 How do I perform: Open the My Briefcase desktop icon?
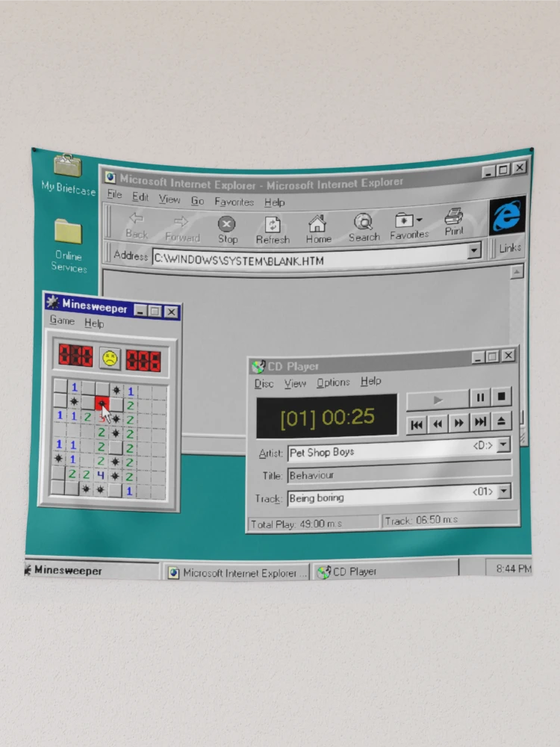tap(67, 165)
